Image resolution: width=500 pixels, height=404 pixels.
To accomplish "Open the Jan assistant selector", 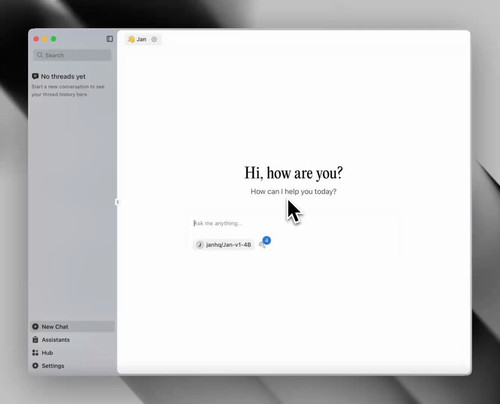I will pos(137,39).
